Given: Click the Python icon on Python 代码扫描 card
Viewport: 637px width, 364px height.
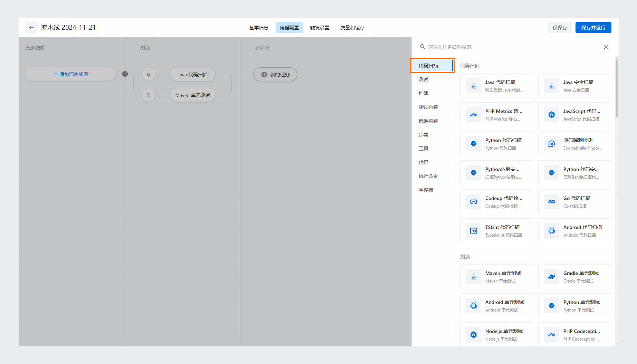Looking at the screenshot, I should point(474,144).
